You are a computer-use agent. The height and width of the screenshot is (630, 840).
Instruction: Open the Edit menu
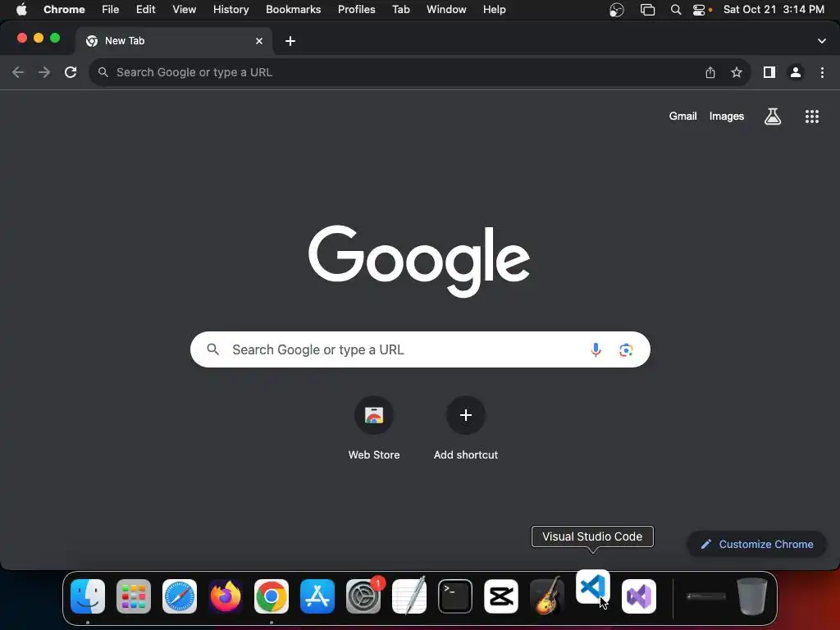[x=145, y=10]
